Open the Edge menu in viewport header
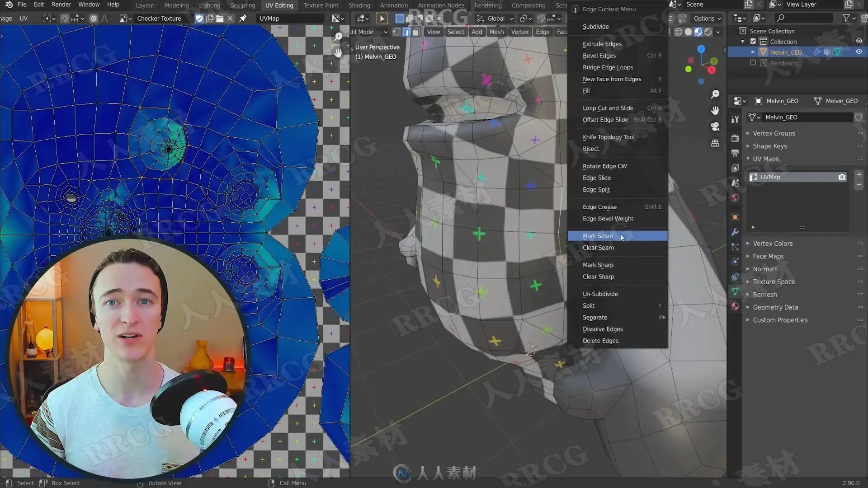The width and height of the screenshot is (868, 488). coord(542,32)
